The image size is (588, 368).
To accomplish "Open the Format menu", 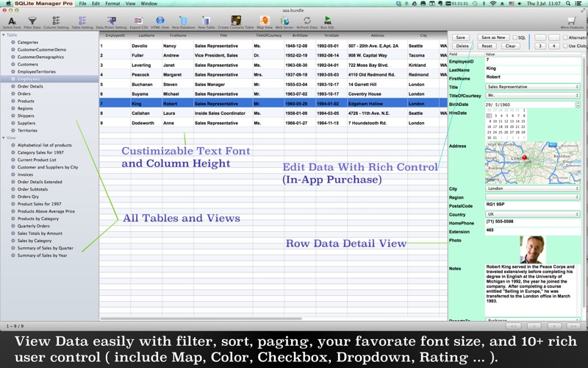I will pos(112,4).
